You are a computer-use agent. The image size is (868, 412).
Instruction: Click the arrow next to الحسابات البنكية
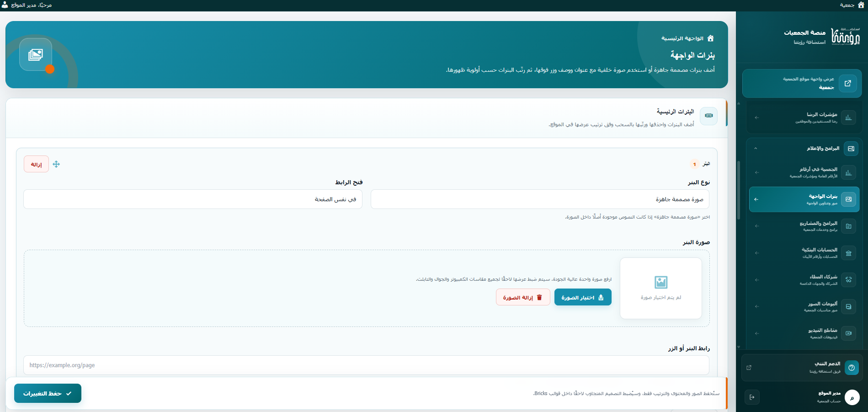pos(757,253)
